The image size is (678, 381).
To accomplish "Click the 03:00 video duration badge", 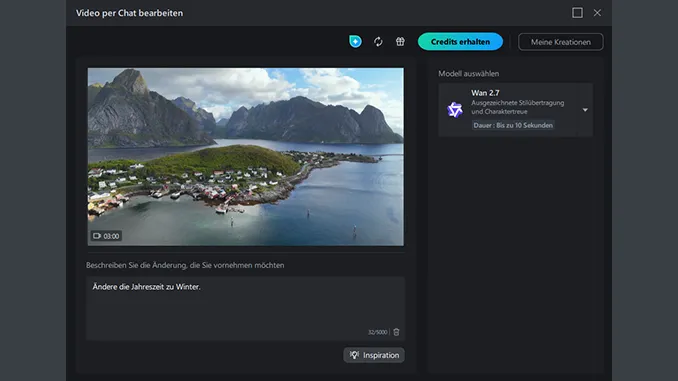I will [106, 236].
